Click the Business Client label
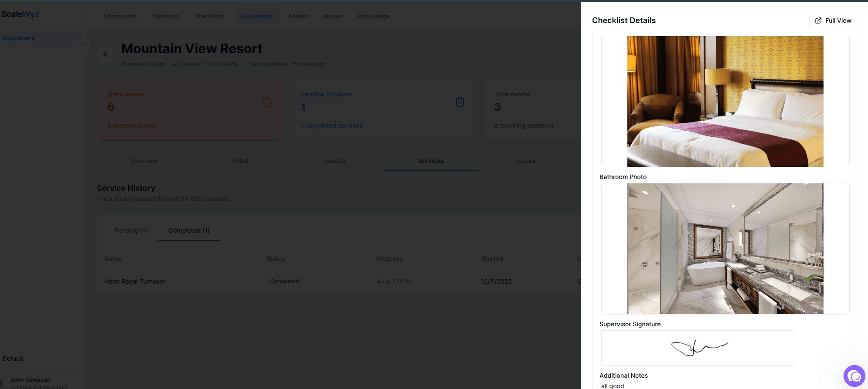 tap(143, 64)
